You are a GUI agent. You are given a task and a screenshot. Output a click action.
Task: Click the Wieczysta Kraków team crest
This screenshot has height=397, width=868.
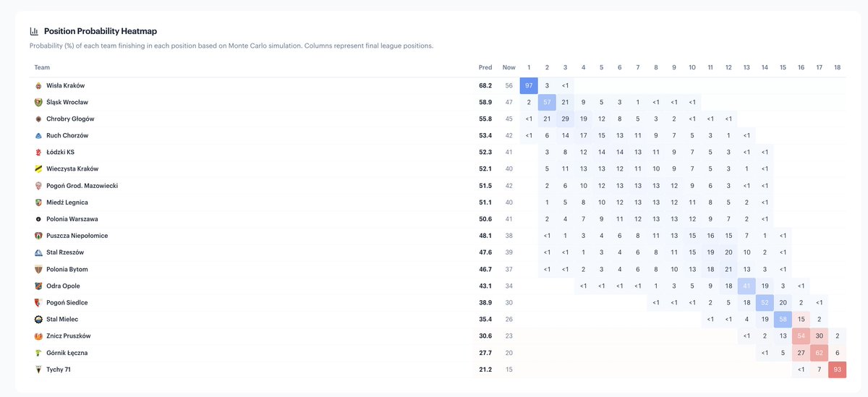pos(38,168)
